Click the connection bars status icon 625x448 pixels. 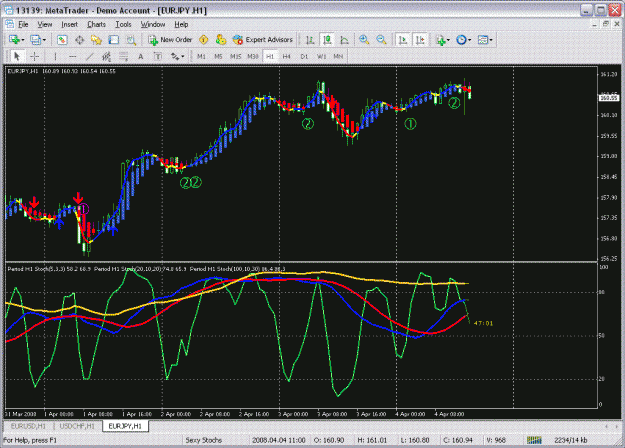(534, 440)
